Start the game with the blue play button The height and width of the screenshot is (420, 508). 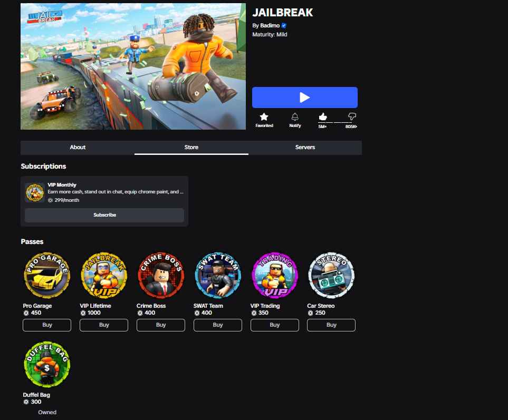(305, 97)
